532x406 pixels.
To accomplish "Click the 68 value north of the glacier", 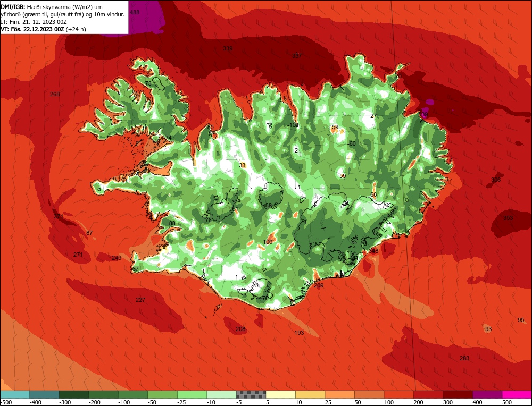I will click(373, 194).
